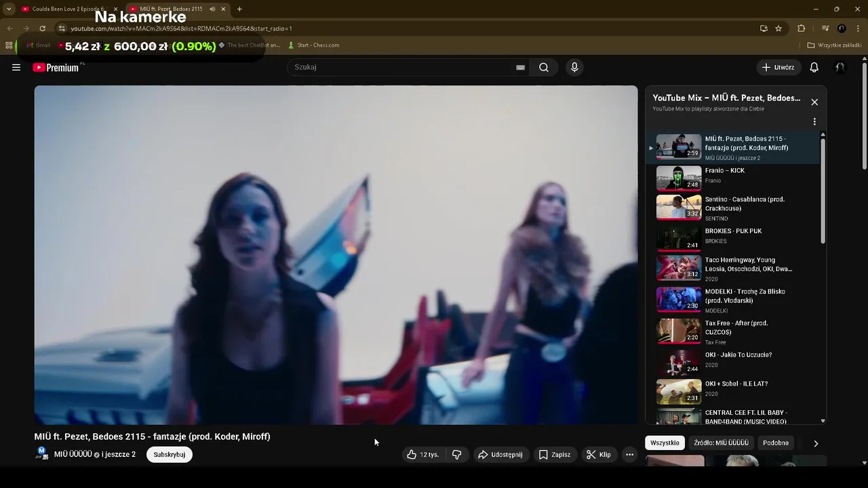The image size is (868, 488).
Task: Select the Podobne filter chip
Action: coord(776,443)
